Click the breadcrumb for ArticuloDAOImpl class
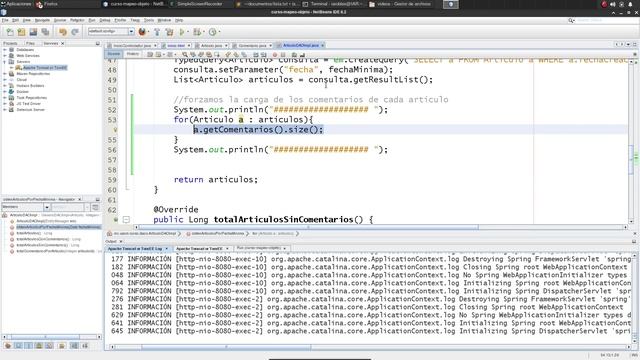 144,234
